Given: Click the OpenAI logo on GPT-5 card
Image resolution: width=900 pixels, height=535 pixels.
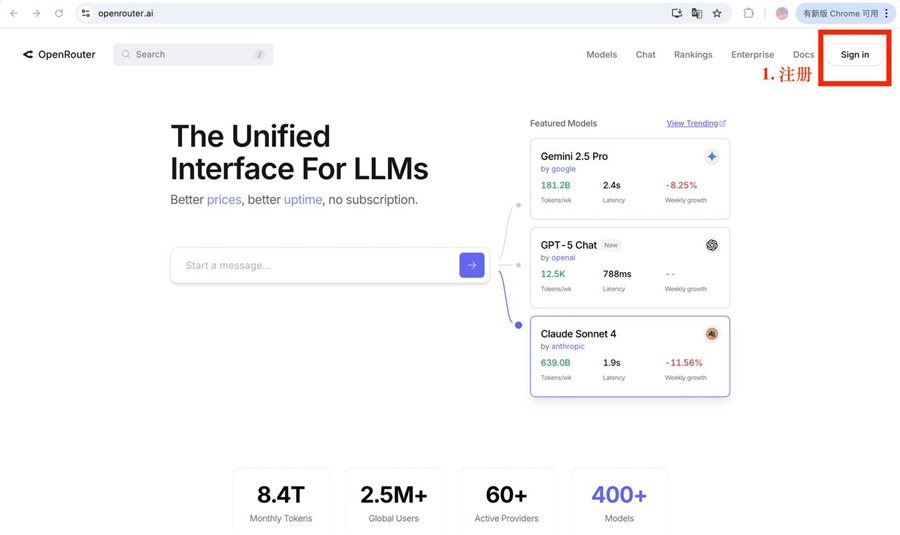Looking at the screenshot, I should pos(712,245).
